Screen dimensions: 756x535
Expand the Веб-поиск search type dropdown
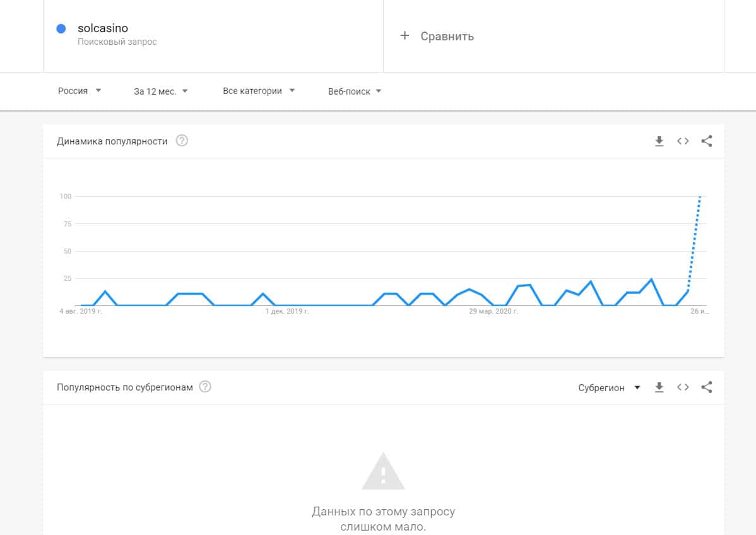click(x=355, y=91)
